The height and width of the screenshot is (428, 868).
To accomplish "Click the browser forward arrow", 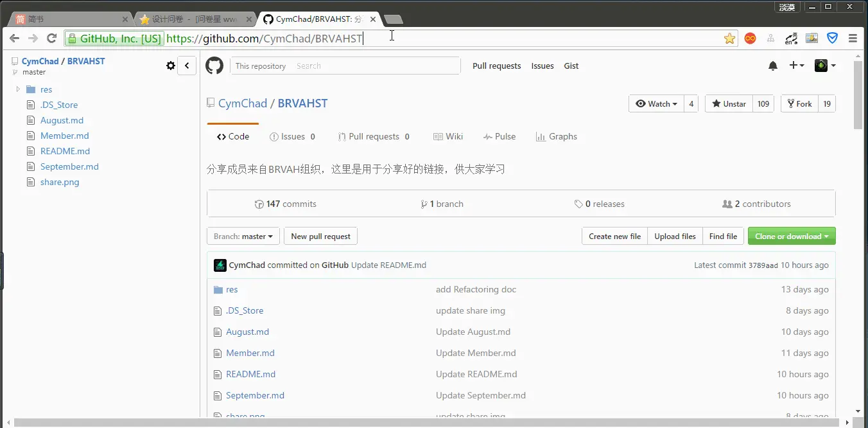I will point(33,39).
